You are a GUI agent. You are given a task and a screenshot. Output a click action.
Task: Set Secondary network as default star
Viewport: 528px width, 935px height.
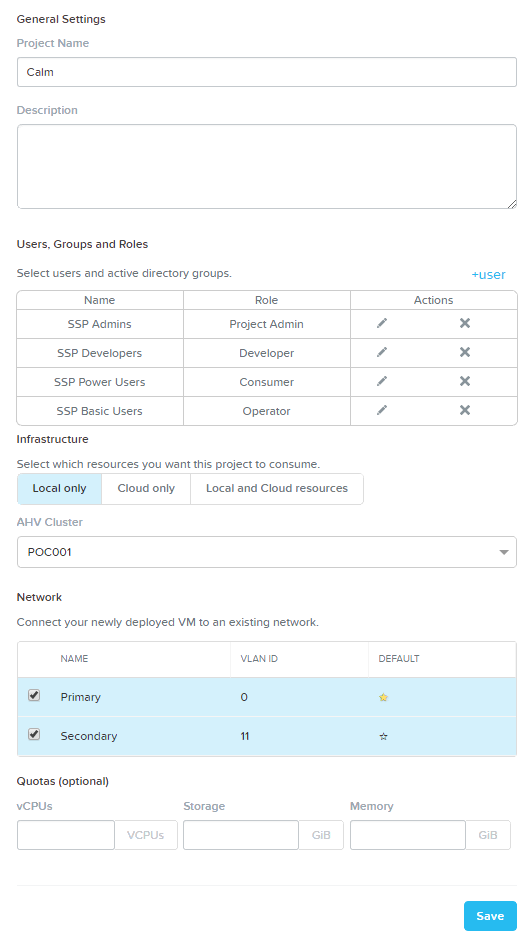(384, 736)
